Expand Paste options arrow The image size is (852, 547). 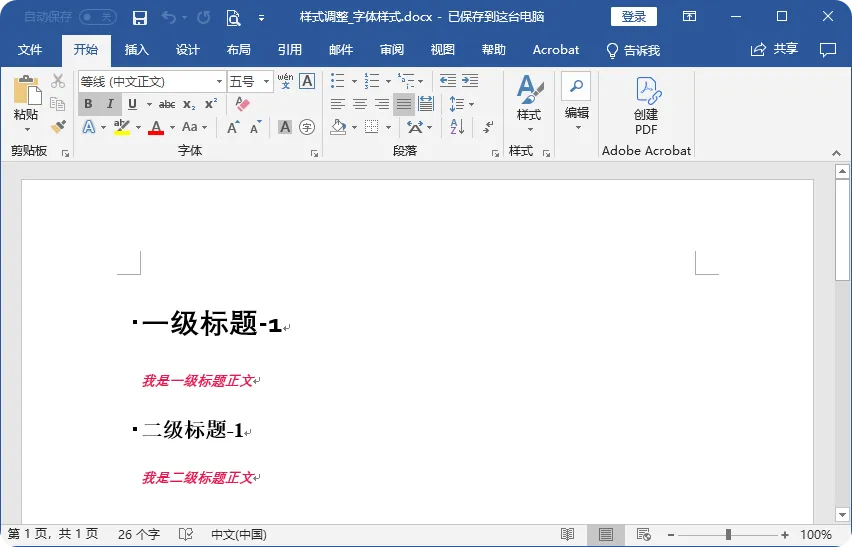27,130
